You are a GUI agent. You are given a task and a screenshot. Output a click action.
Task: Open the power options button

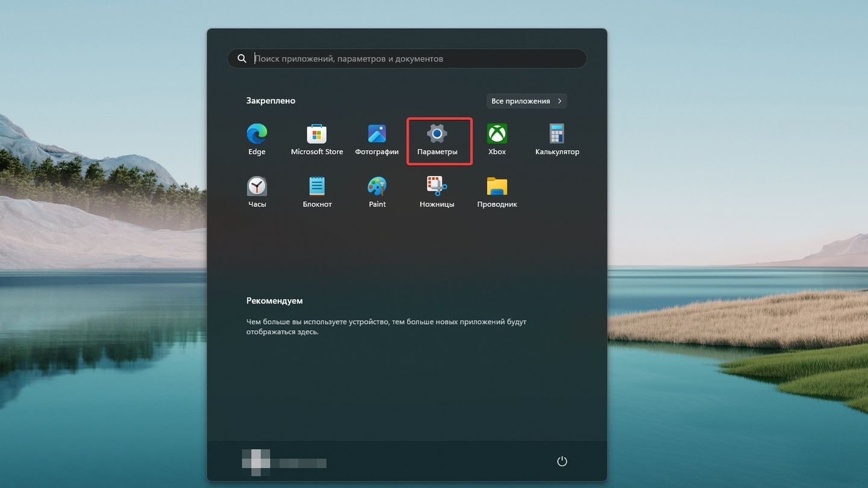pyautogui.click(x=562, y=461)
